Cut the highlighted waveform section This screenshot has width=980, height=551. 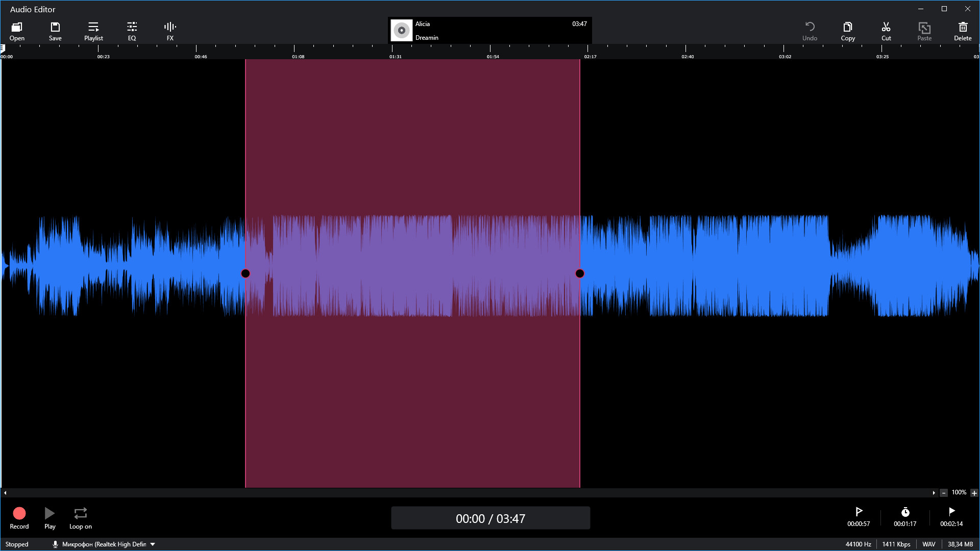tap(886, 30)
